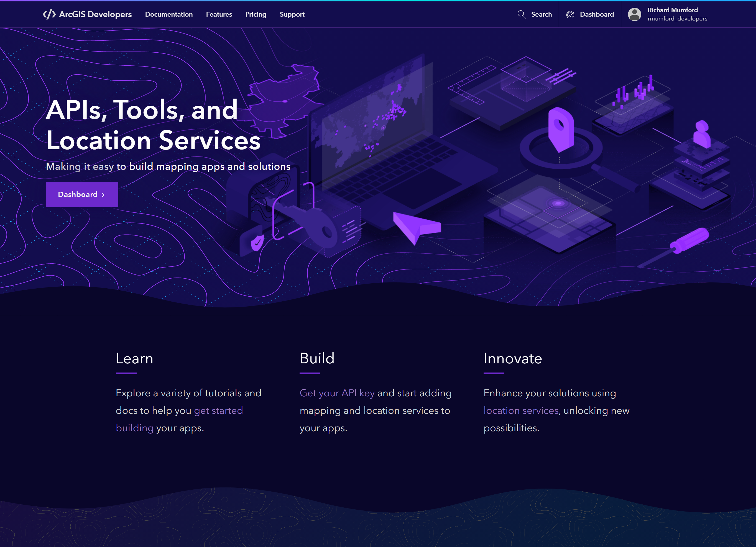This screenshot has height=547, width=756.
Task: Open the Search panel
Action: click(534, 14)
